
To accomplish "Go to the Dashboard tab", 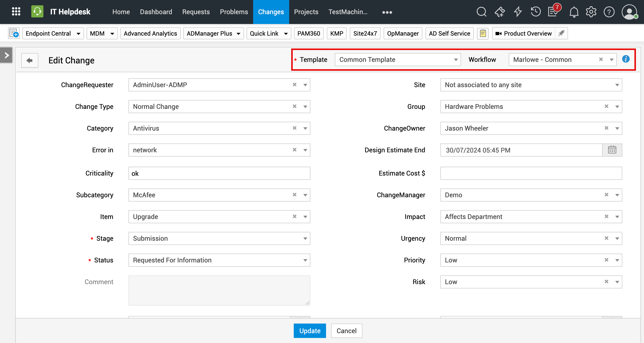I will 156,12.
